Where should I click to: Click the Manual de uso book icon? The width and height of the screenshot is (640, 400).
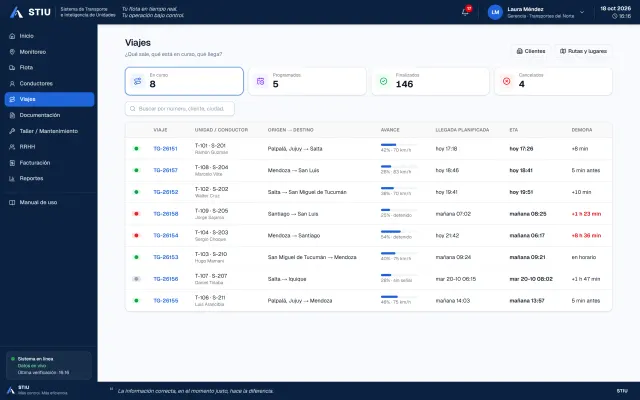tap(12, 202)
